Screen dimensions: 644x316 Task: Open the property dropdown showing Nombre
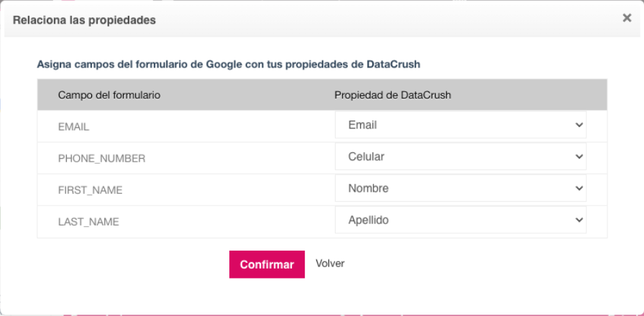[x=460, y=188]
